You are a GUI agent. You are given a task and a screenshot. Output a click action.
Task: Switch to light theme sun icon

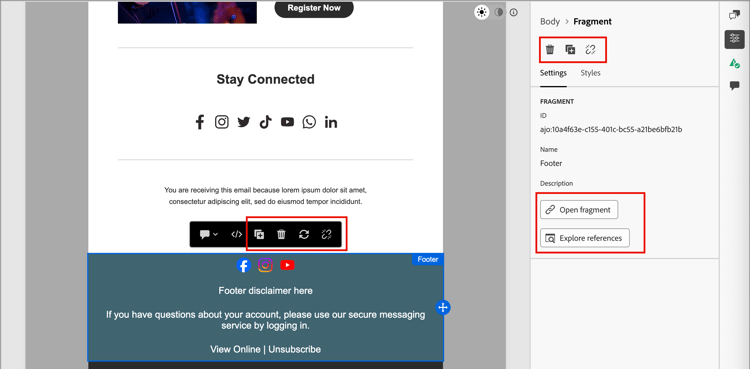pyautogui.click(x=482, y=12)
